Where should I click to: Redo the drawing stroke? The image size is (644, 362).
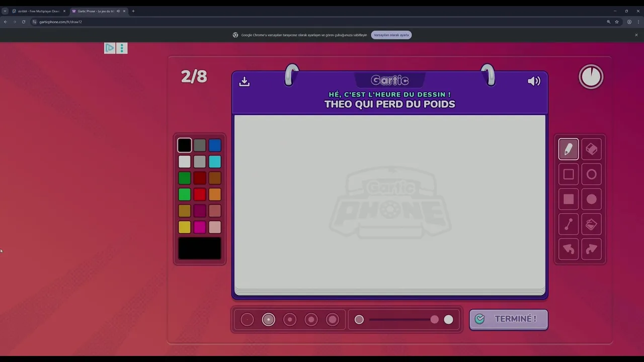592,249
